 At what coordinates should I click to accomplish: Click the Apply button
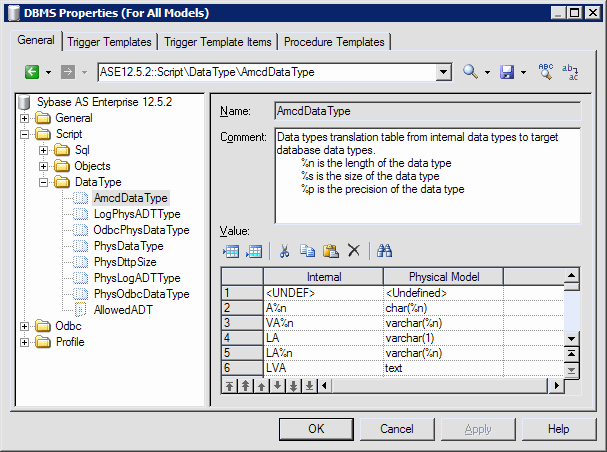(x=478, y=429)
